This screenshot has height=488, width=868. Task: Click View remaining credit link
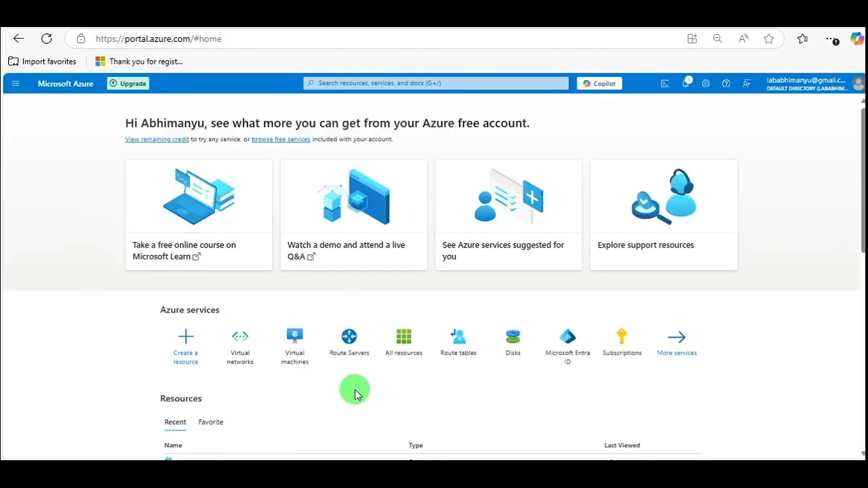point(157,139)
